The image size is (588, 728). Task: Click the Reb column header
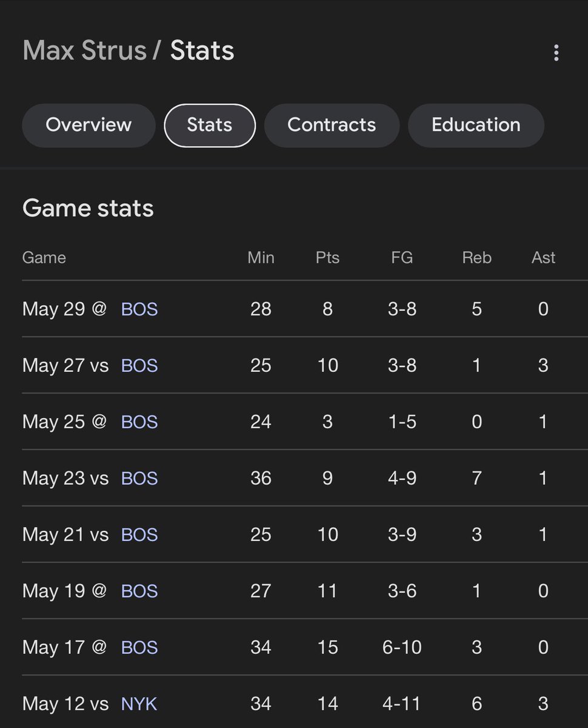(x=476, y=258)
